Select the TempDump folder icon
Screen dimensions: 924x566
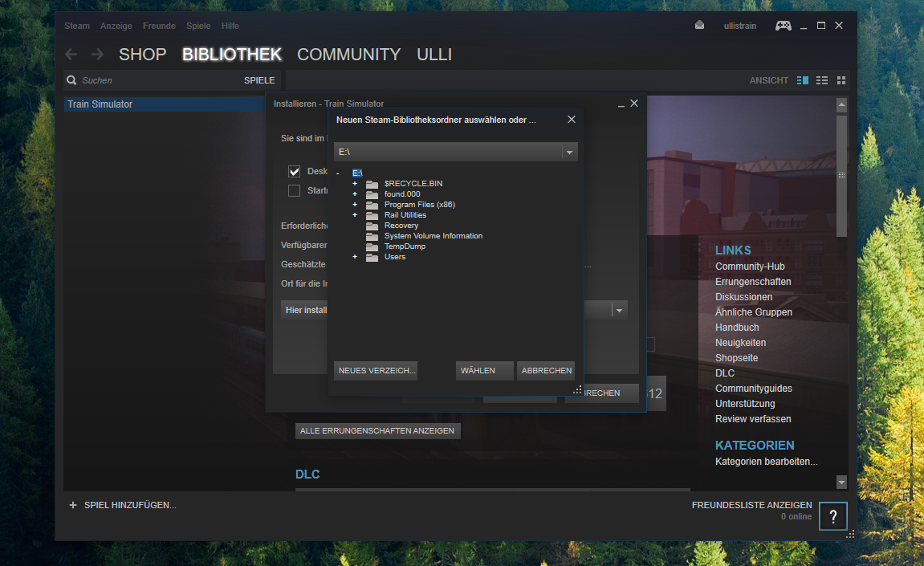coord(372,246)
